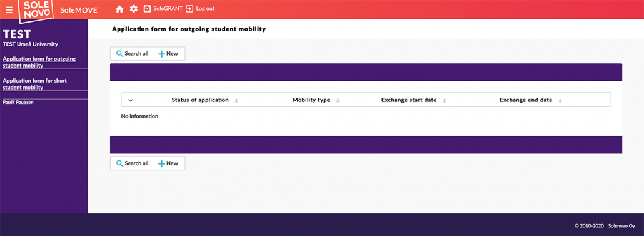Open the hamburger menu icon
This screenshot has height=236, width=644.
(9, 10)
